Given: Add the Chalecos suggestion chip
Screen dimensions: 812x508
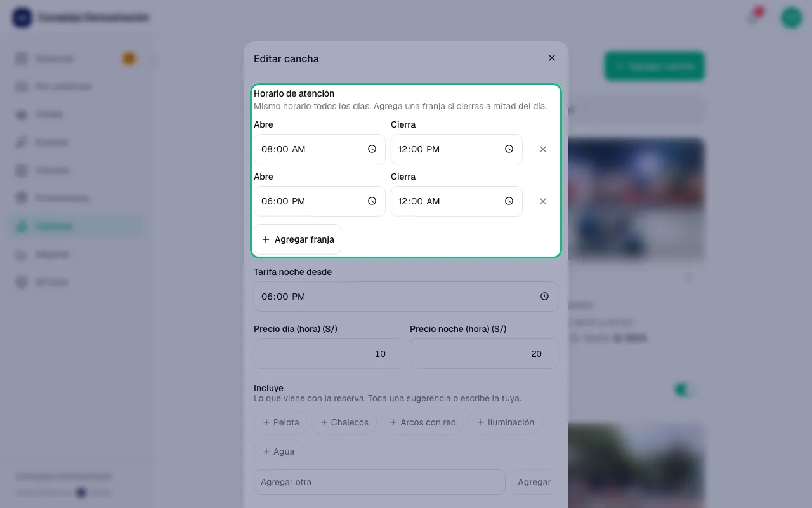Looking at the screenshot, I should pos(344,422).
